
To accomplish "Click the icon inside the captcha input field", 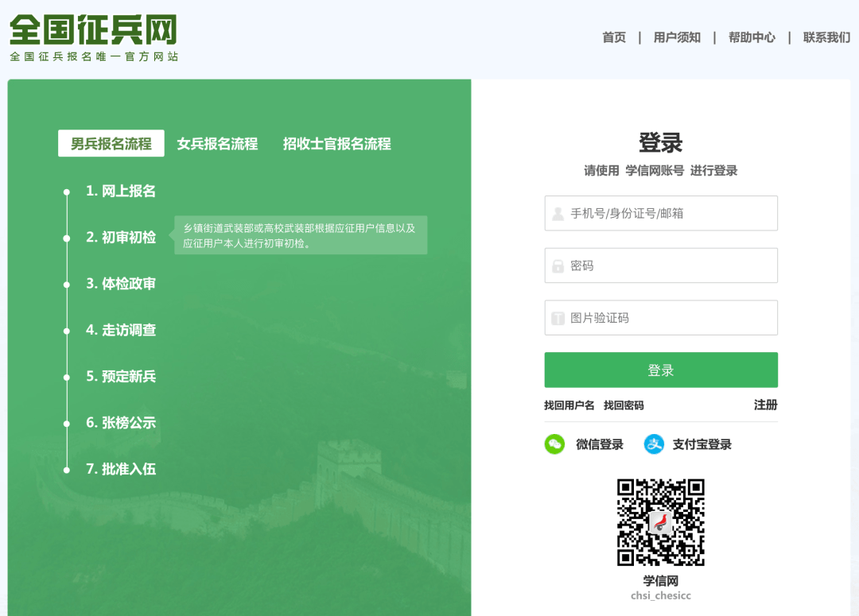I will click(557, 317).
